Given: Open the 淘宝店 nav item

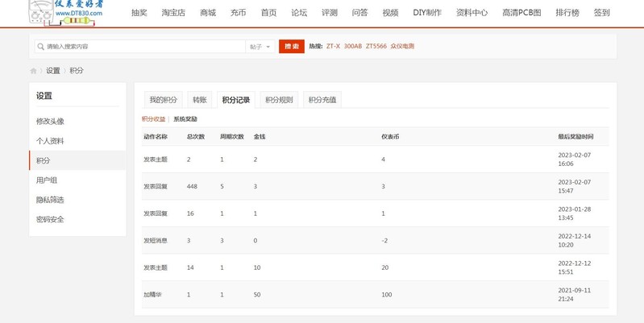Looking at the screenshot, I should (x=173, y=13).
